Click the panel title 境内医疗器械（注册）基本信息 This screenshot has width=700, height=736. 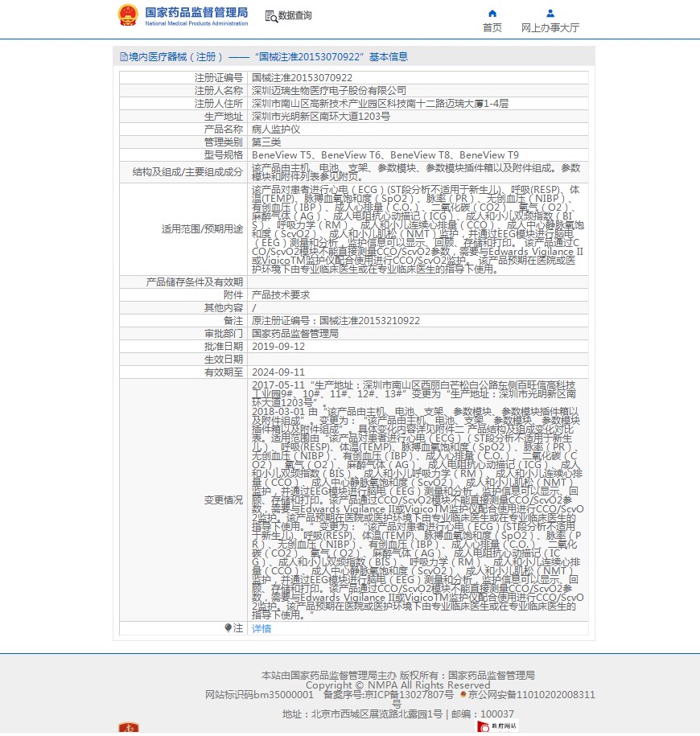268,57
